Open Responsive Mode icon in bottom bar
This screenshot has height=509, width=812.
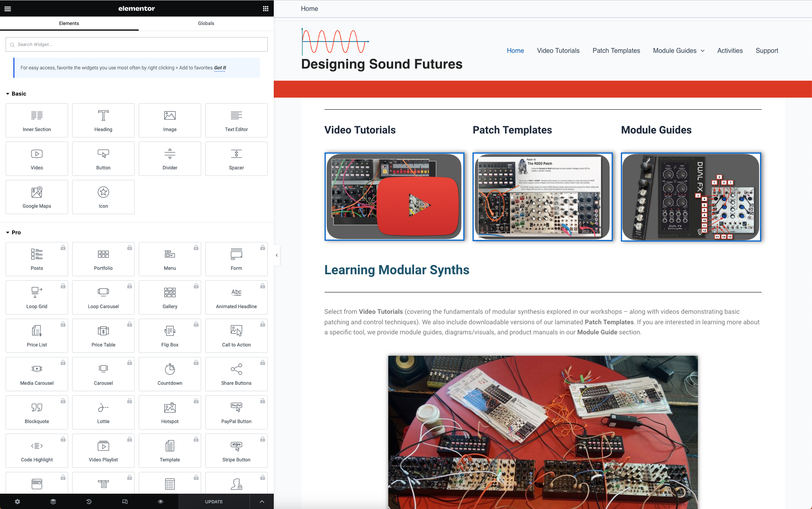click(x=125, y=502)
